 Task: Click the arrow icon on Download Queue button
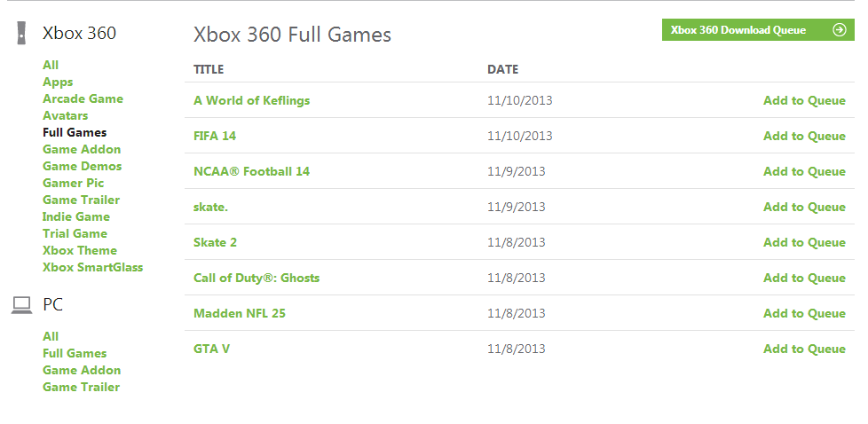coord(840,30)
